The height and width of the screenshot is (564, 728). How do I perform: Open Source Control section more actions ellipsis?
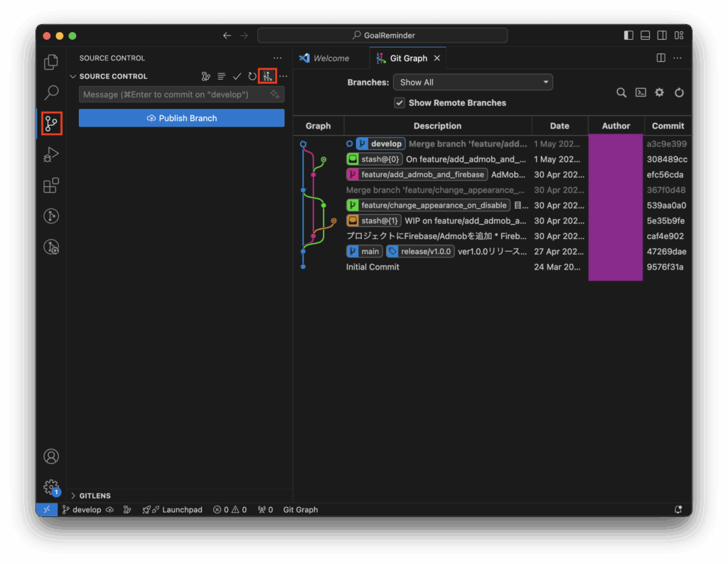[x=283, y=76]
